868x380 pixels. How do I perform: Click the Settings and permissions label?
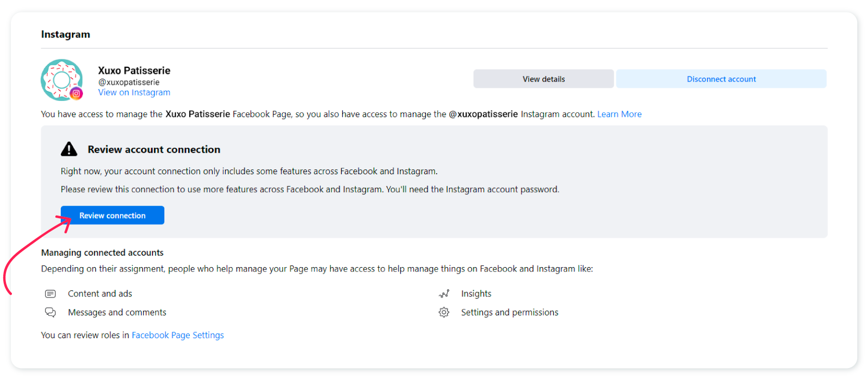509,312
